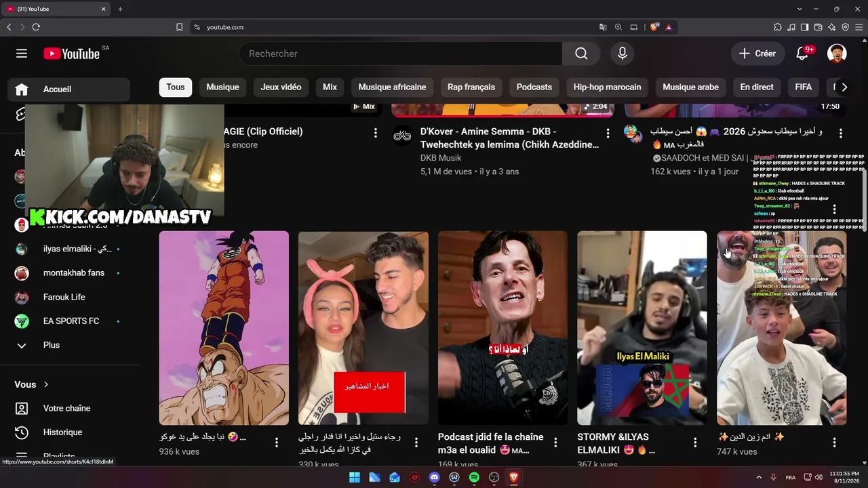Open Spotify from the taskbar
868x488 pixels.
[x=474, y=477]
